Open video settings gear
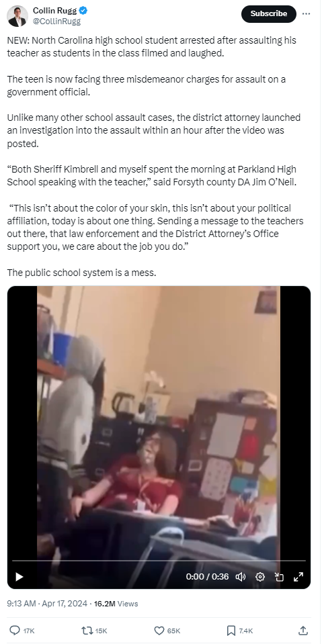 pos(260,577)
